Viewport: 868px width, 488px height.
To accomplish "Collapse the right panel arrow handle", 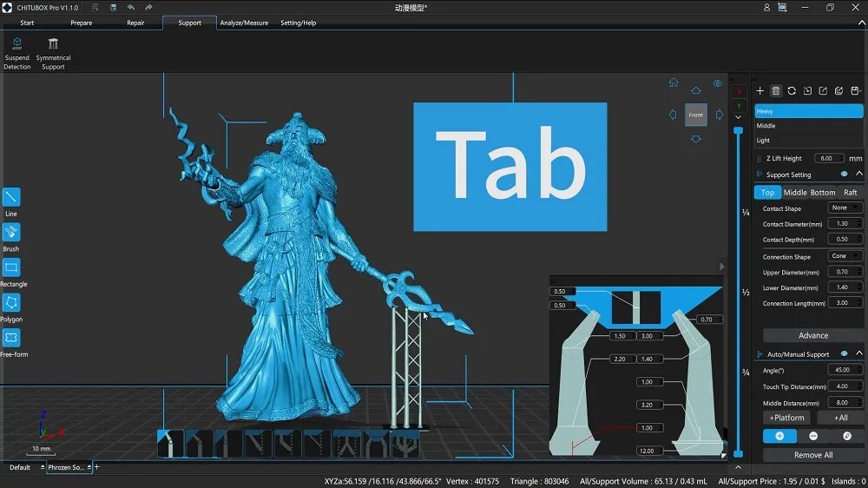I will coord(722,267).
